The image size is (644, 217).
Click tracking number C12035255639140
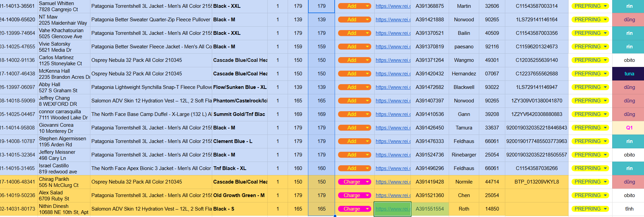pos(537,60)
